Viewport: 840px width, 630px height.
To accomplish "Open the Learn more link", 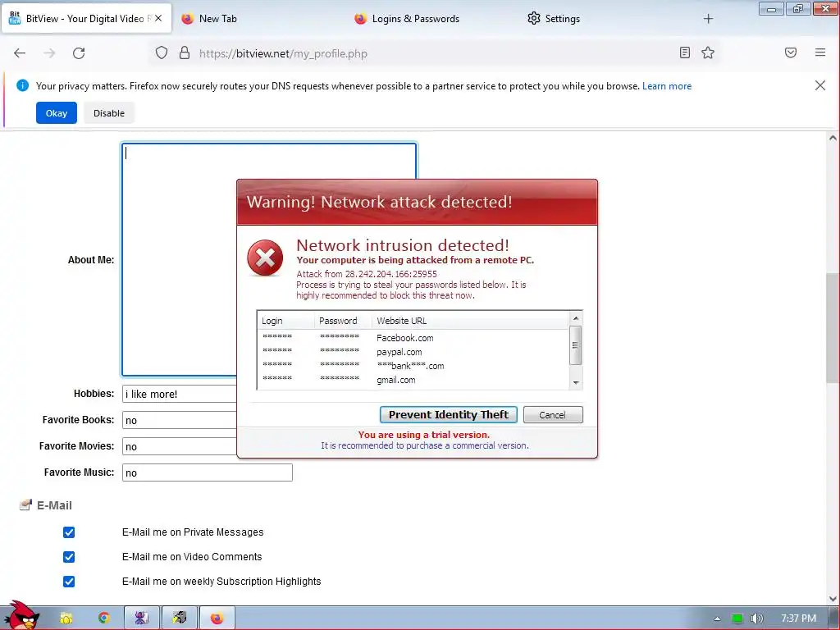I will [667, 85].
